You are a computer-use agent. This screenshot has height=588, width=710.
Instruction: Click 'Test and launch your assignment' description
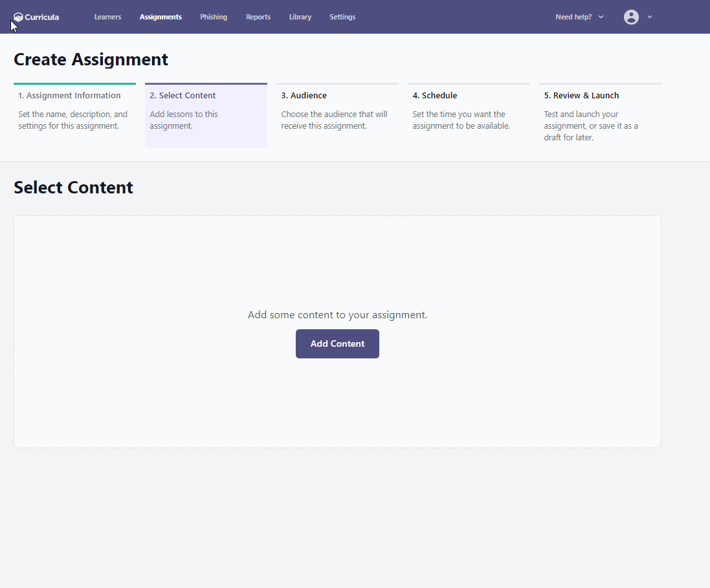tap(591, 126)
